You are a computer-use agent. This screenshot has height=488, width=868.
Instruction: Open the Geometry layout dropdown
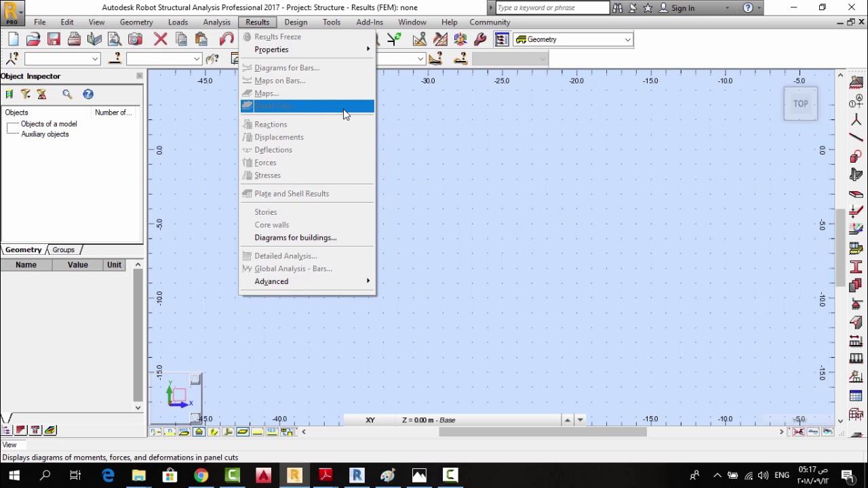pos(627,40)
